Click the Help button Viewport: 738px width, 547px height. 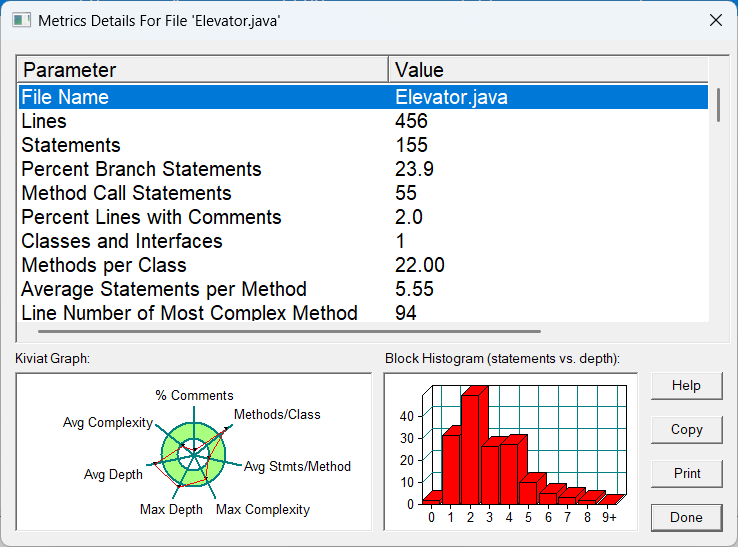tap(686, 386)
